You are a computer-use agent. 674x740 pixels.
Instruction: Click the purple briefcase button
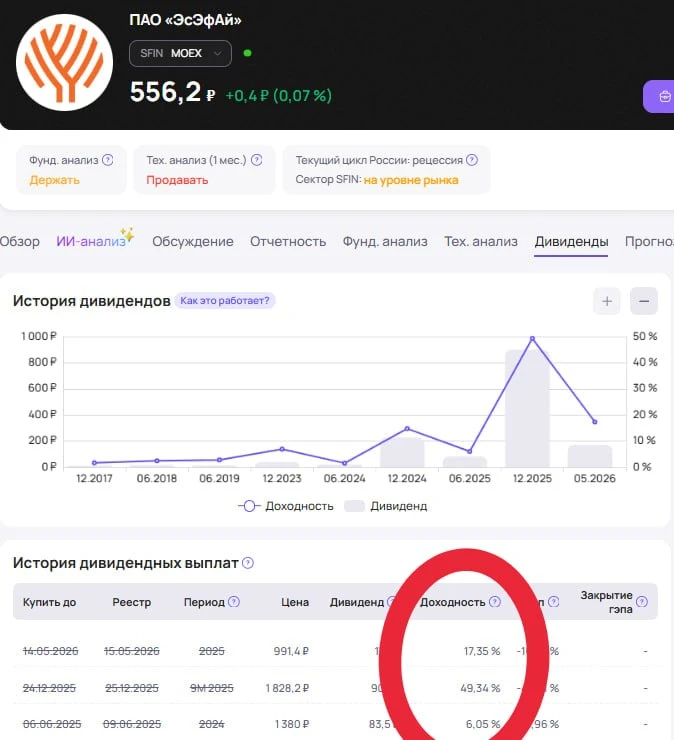[x=659, y=96]
